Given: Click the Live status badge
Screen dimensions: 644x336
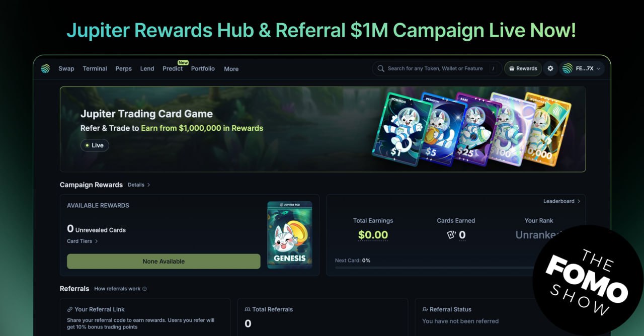Looking at the screenshot, I should [95, 145].
